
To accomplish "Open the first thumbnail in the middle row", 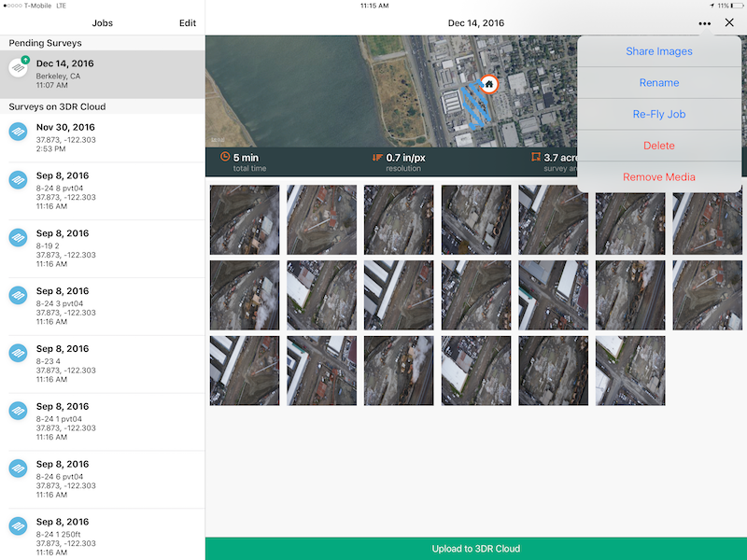I will (x=245, y=295).
